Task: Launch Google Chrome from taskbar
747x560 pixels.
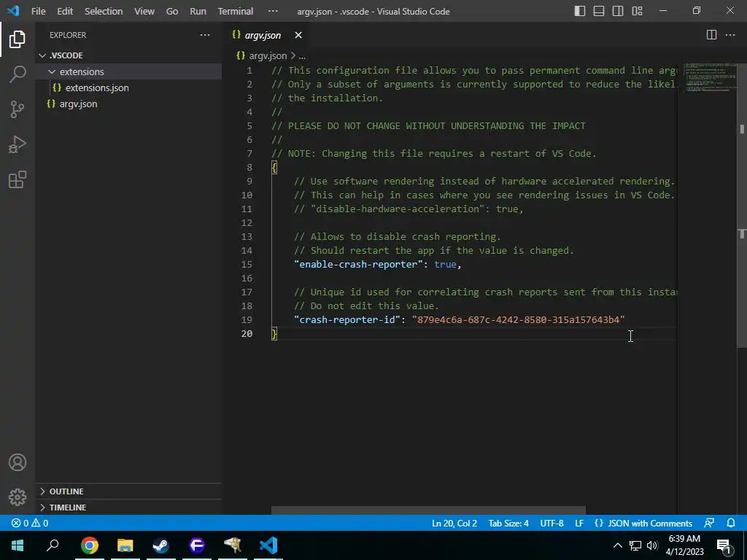Action: click(89, 545)
